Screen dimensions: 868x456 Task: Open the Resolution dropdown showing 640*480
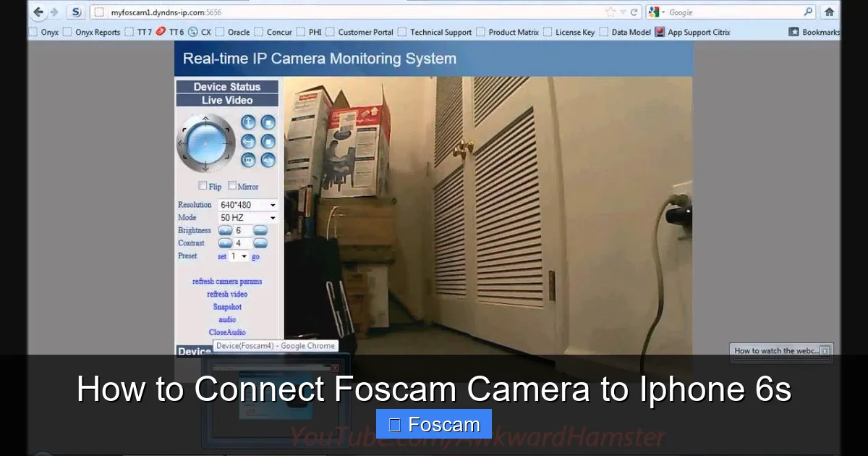(x=247, y=205)
